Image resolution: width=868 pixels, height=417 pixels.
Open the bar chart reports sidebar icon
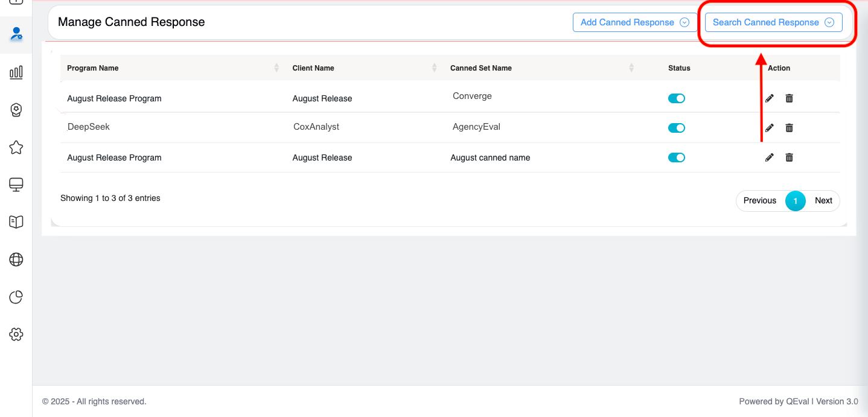click(x=16, y=73)
